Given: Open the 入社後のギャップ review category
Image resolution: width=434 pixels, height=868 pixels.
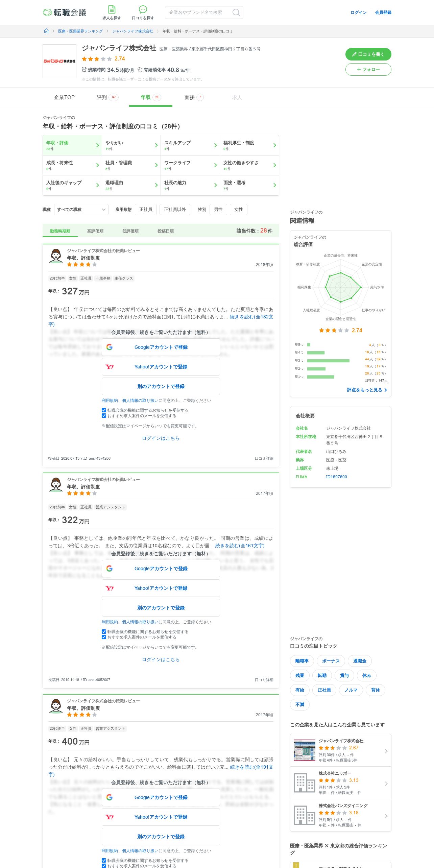Looking at the screenshot, I should pyautogui.click(x=72, y=185).
